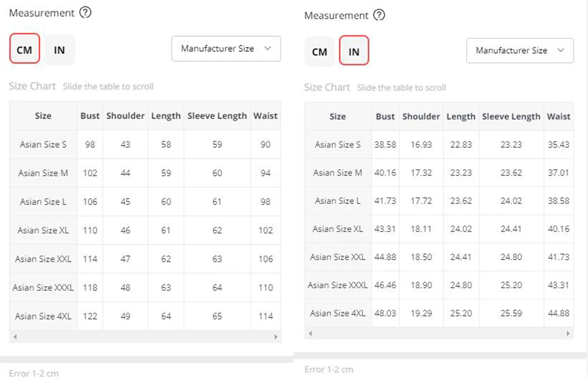Click help icon beside right Measurement heading
The image size is (588, 383).
pos(379,15)
